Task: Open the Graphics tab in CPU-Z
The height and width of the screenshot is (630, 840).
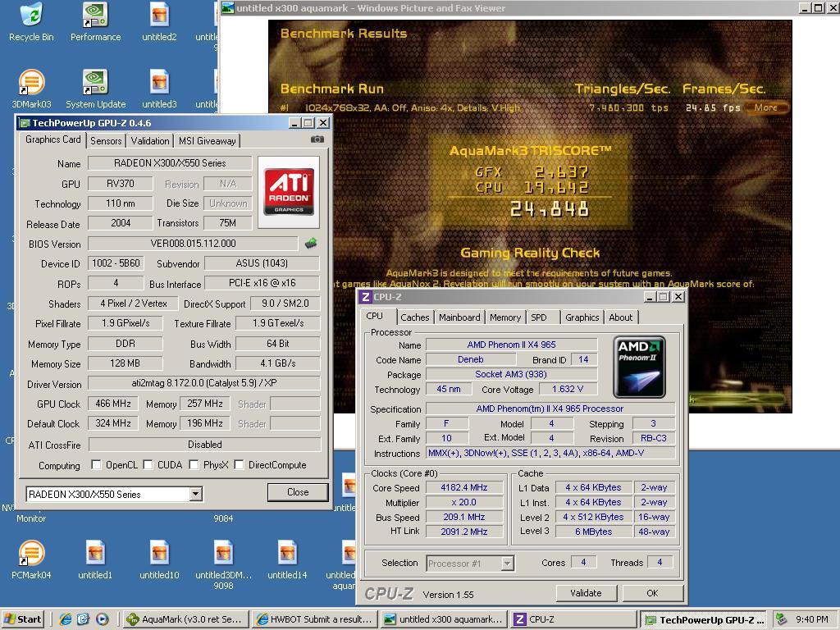Action: 582,317
